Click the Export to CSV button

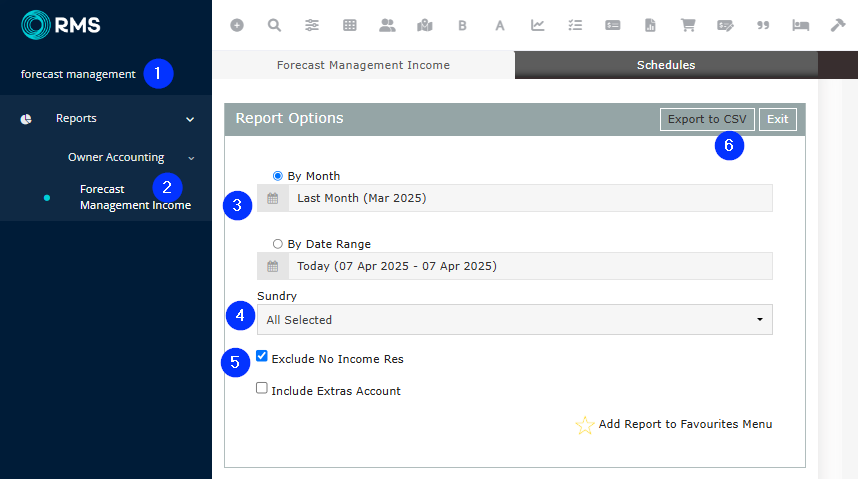click(x=707, y=119)
